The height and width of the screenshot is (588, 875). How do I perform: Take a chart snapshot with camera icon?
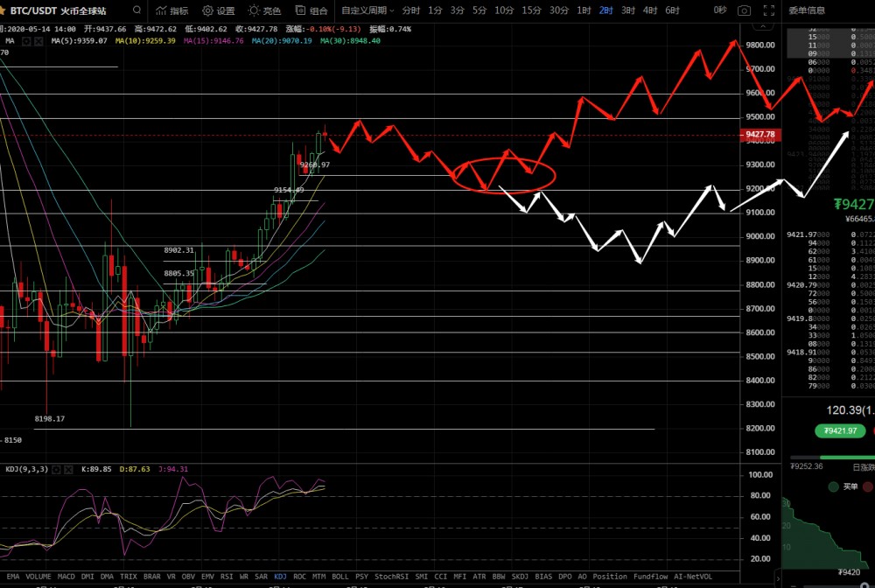click(744, 10)
